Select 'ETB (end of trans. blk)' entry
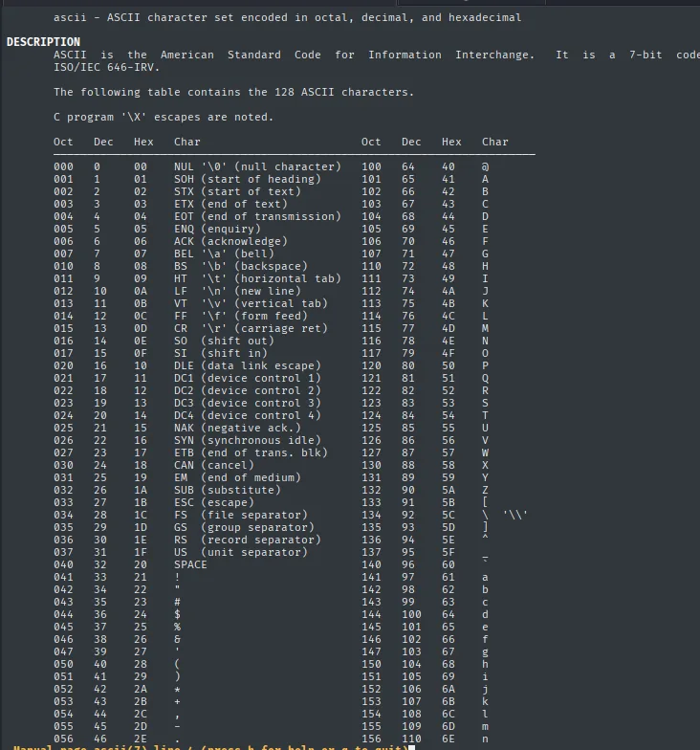 click(251, 453)
